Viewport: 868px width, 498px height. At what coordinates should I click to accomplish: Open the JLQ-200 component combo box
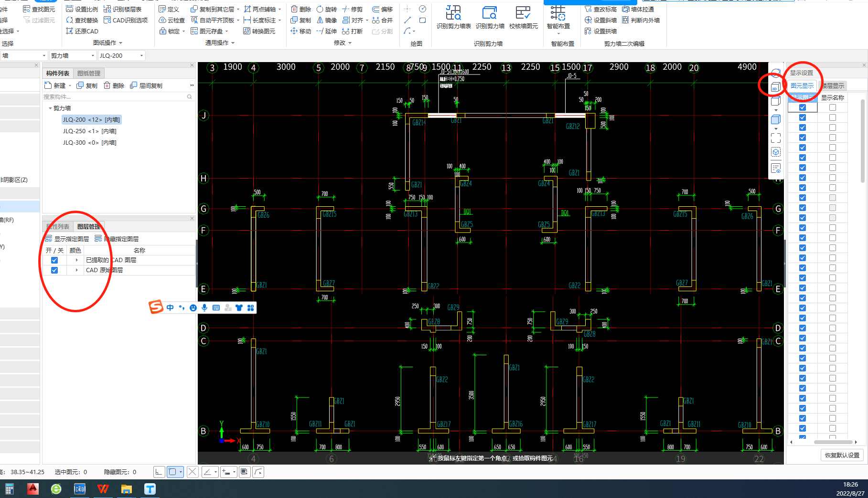point(121,55)
